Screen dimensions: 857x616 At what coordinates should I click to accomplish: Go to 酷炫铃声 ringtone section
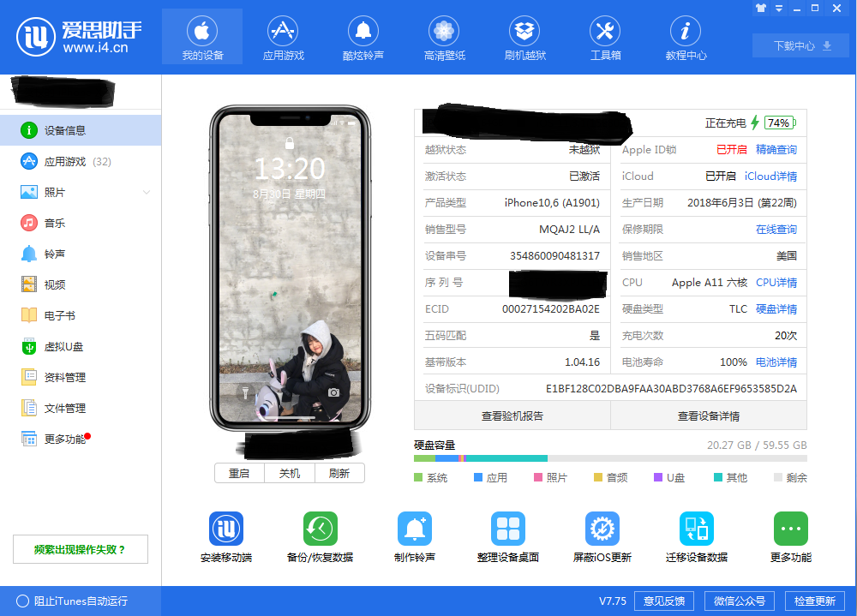tap(363, 38)
